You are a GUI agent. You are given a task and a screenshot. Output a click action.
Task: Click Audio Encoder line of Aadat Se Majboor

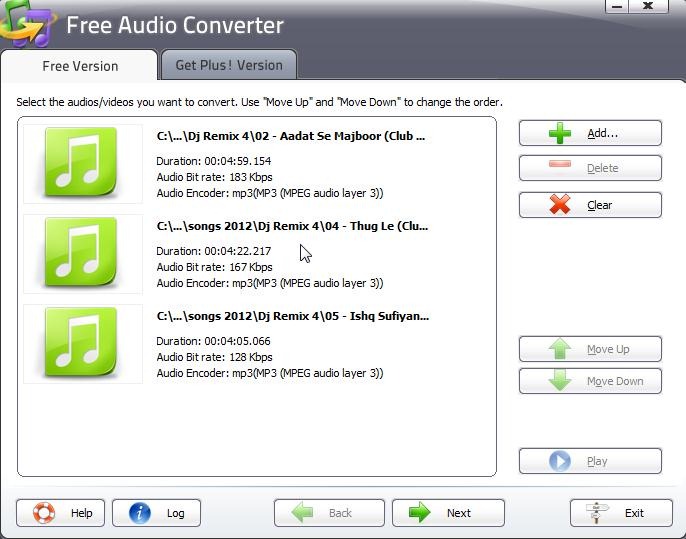click(x=270, y=193)
